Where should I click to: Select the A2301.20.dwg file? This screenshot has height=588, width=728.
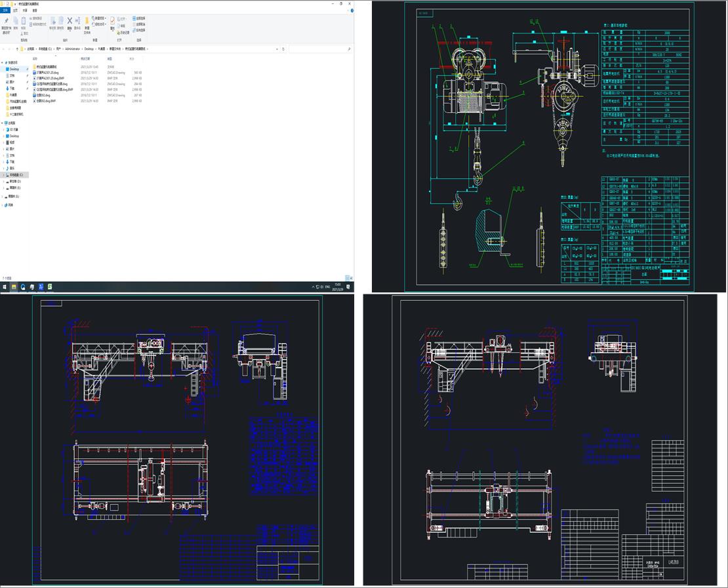45,72
